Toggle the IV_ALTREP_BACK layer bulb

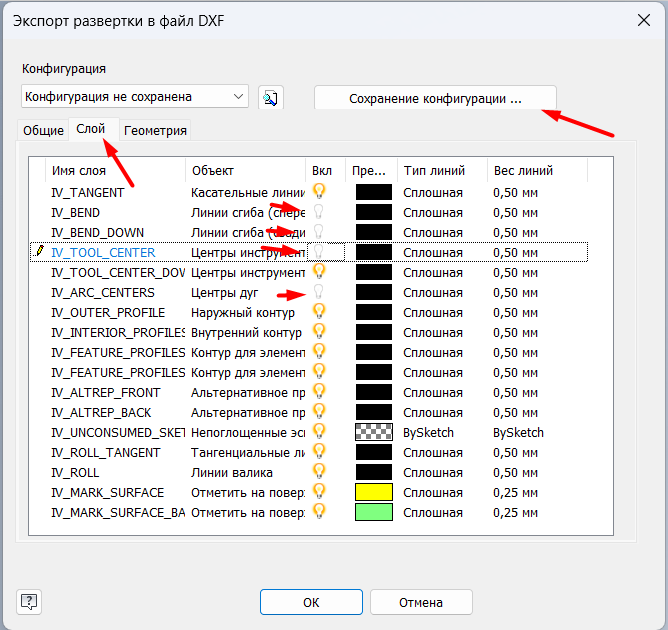coord(319,411)
